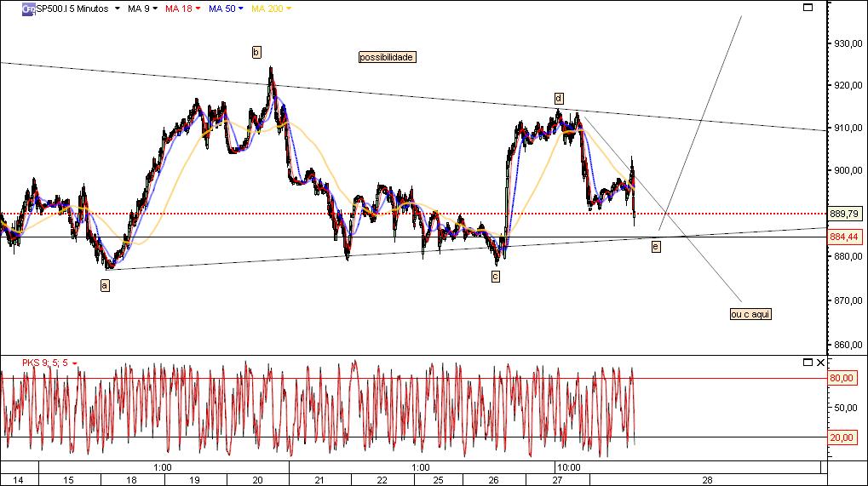Click the 889,79 current price tag
This screenshot has height=486, width=868.
(845, 214)
